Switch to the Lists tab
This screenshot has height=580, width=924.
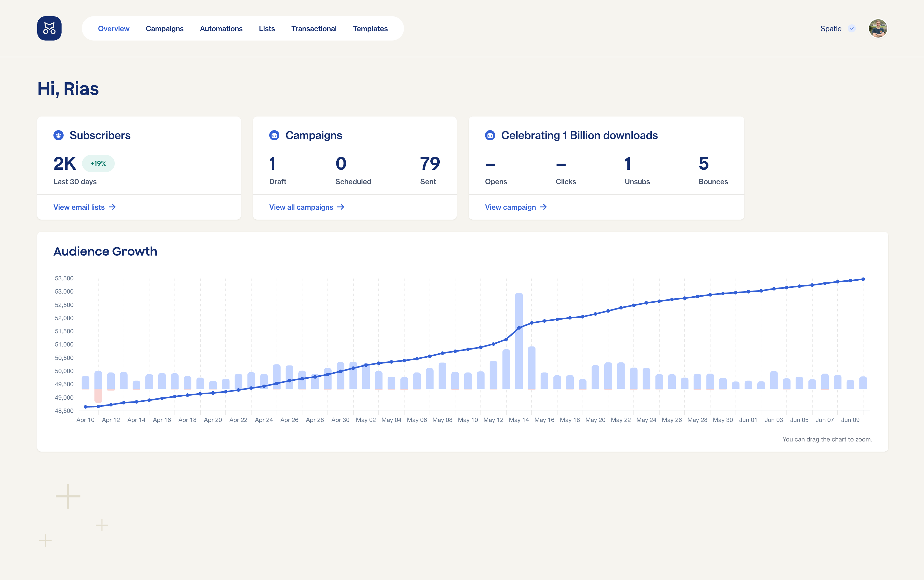(267, 29)
